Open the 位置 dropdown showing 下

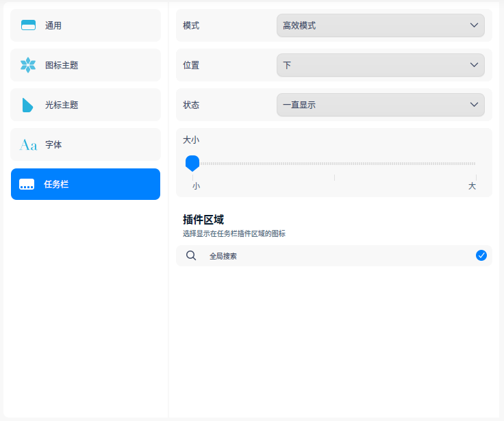tap(381, 65)
